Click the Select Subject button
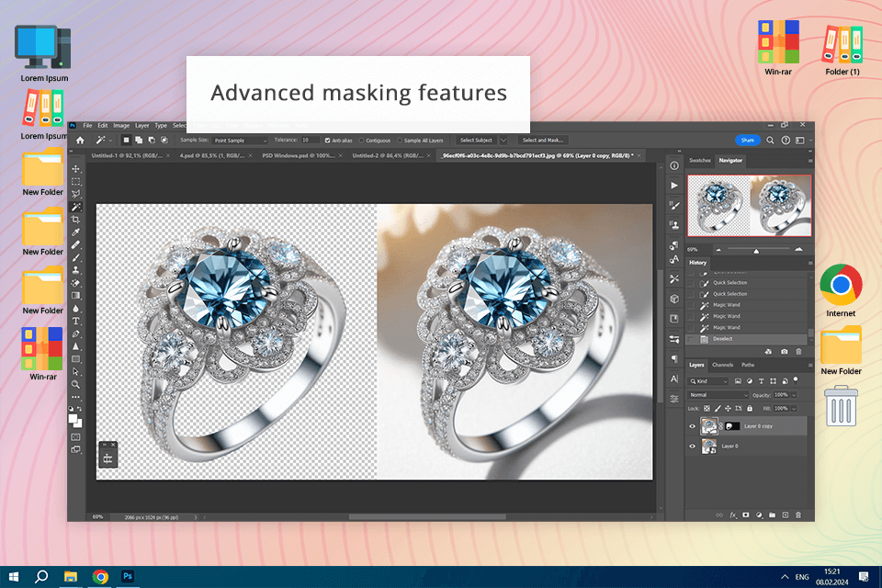The height and width of the screenshot is (588, 882). click(476, 140)
